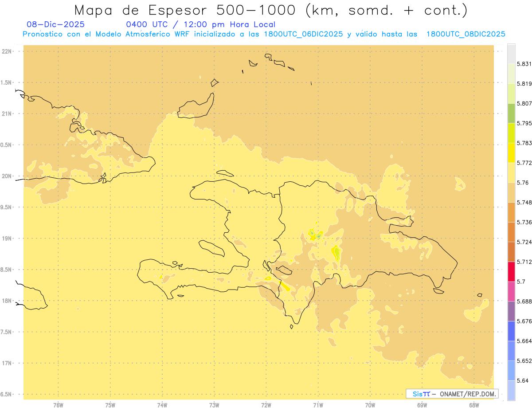
Task: Select the 75W longitude label
Action: (110, 405)
